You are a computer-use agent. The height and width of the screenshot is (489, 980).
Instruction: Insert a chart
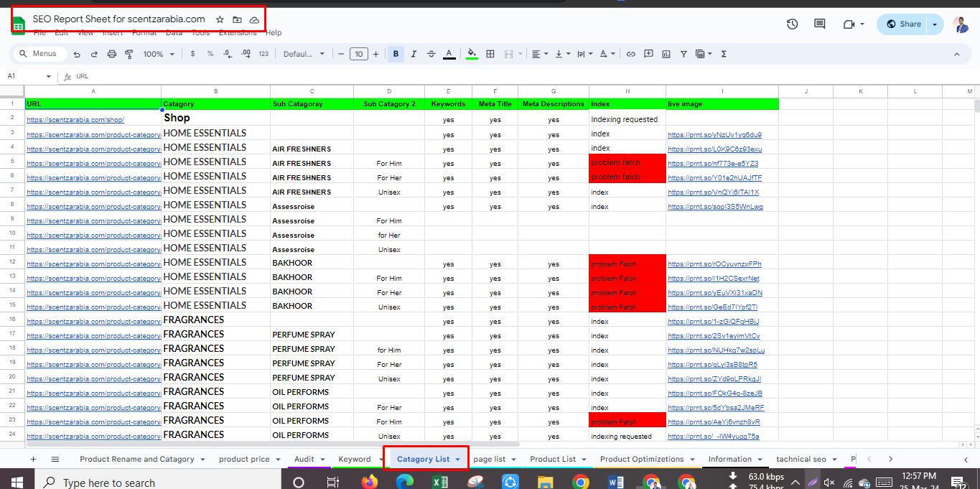pyautogui.click(x=666, y=54)
